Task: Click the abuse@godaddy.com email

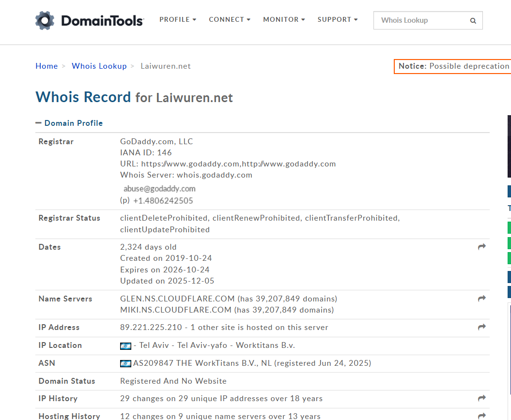Action: tap(159, 189)
